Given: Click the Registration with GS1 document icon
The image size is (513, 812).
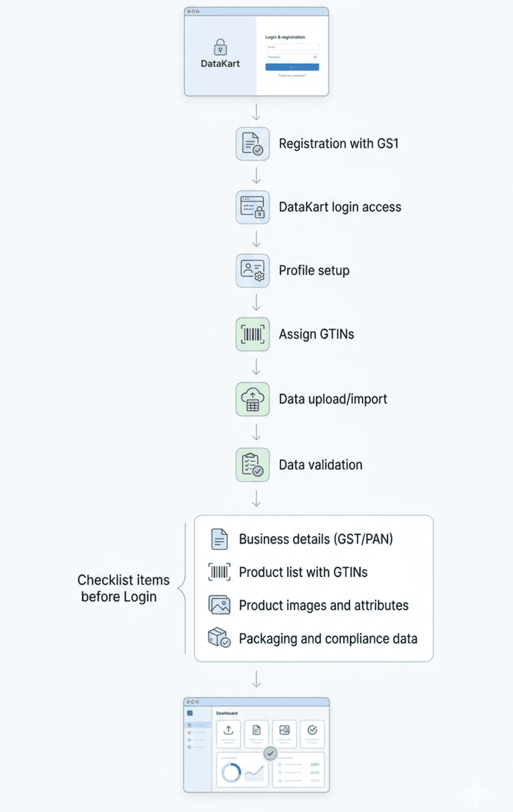Looking at the screenshot, I should pyautogui.click(x=252, y=144).
